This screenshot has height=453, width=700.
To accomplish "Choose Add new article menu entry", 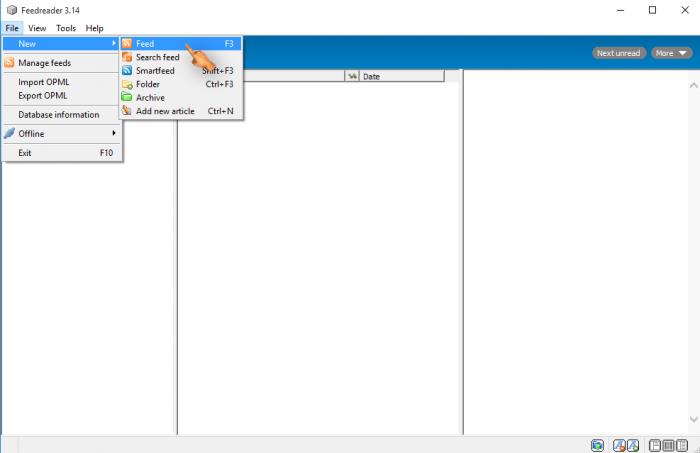I will pyautogui.click(x=181, y=111).
